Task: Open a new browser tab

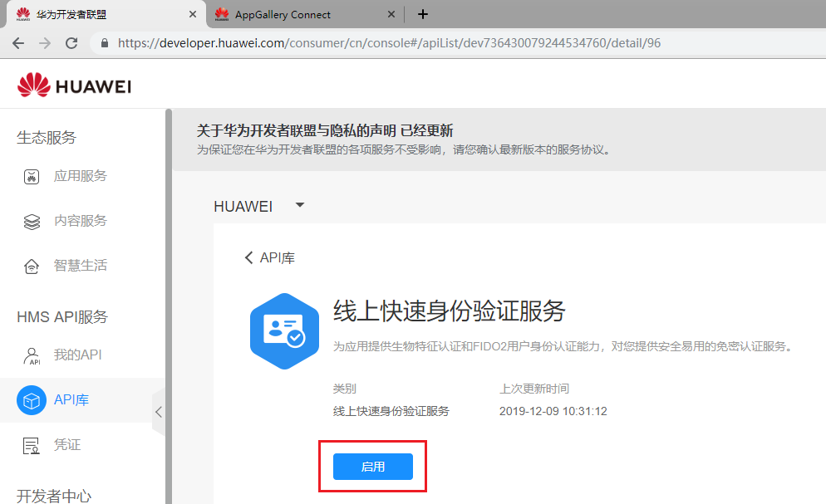Action: (423, 14)
